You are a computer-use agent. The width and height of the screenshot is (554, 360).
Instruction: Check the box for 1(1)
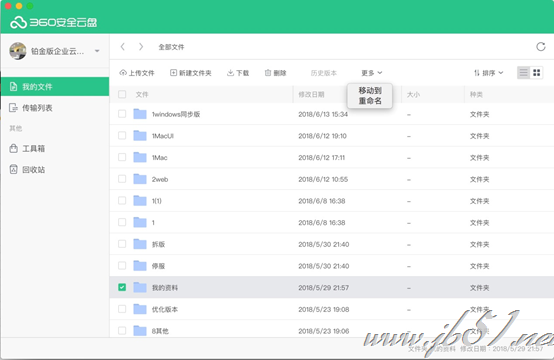tap(122, 201)
